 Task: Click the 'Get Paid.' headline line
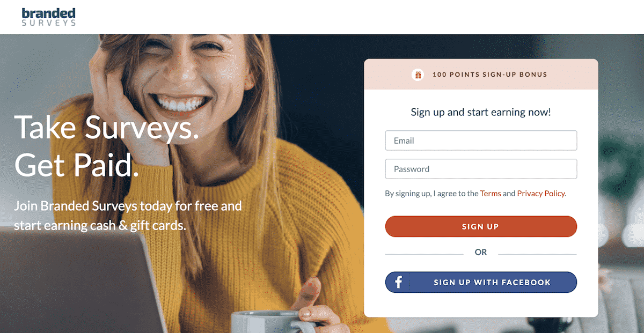click(77, 165)
